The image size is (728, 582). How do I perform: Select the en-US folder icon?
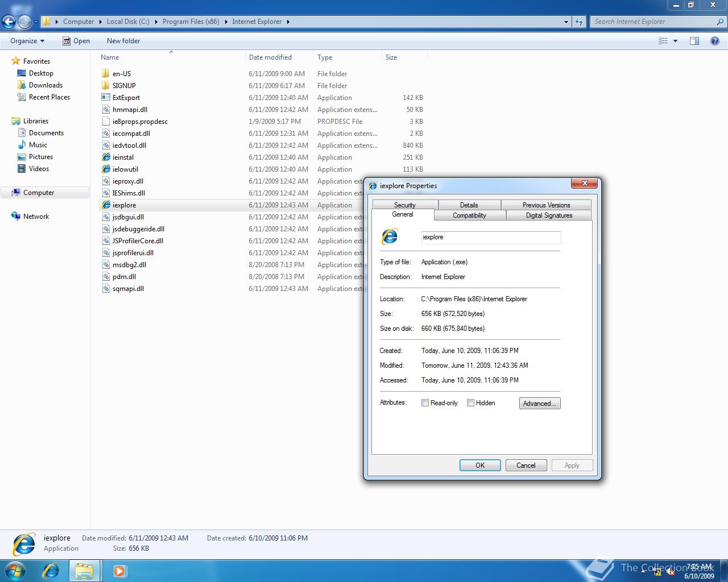tap(105, 73)
